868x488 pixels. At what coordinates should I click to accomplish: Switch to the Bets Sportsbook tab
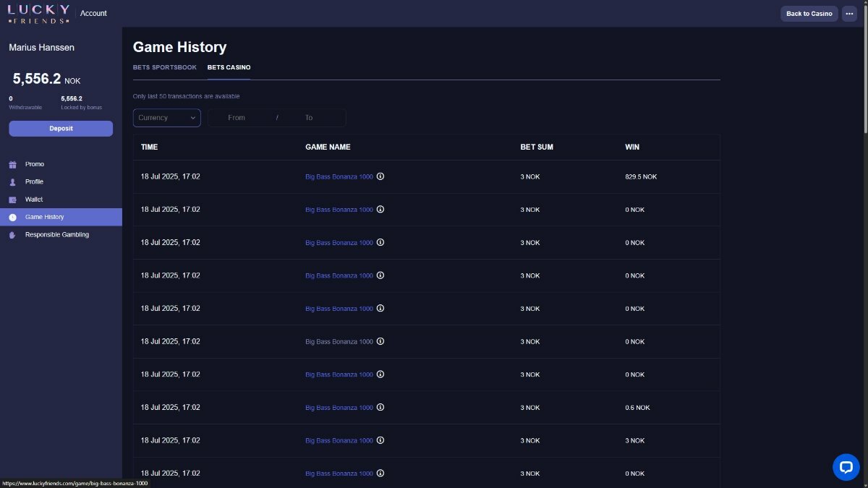[x=165, y=67]
